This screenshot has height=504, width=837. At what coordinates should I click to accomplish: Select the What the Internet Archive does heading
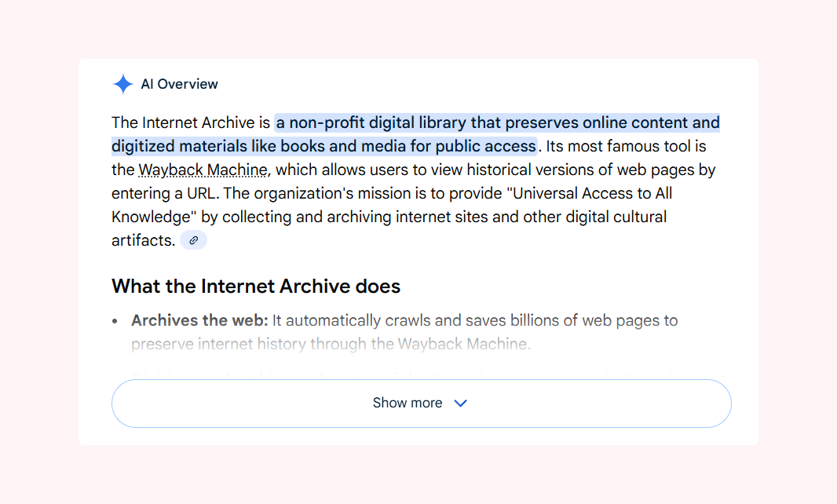256,286
